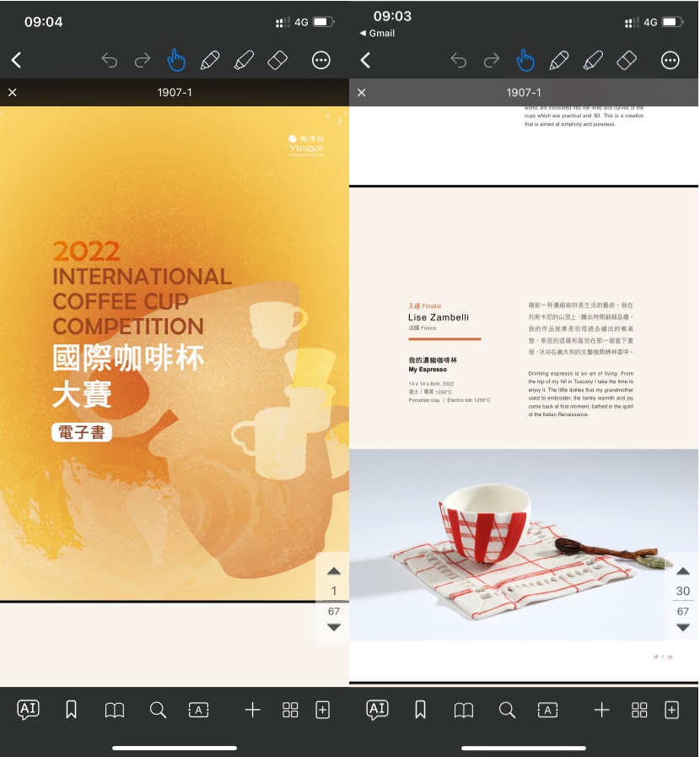Tap the artist name Lise Zambelli
Image resolution: width=700 pixels, height=757 pixels.
coord(439,317)
